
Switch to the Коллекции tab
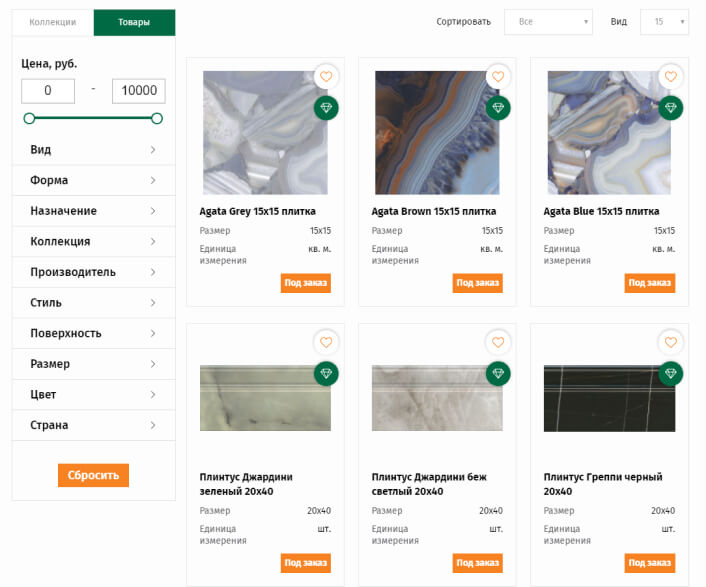click(x=53, y=22)
